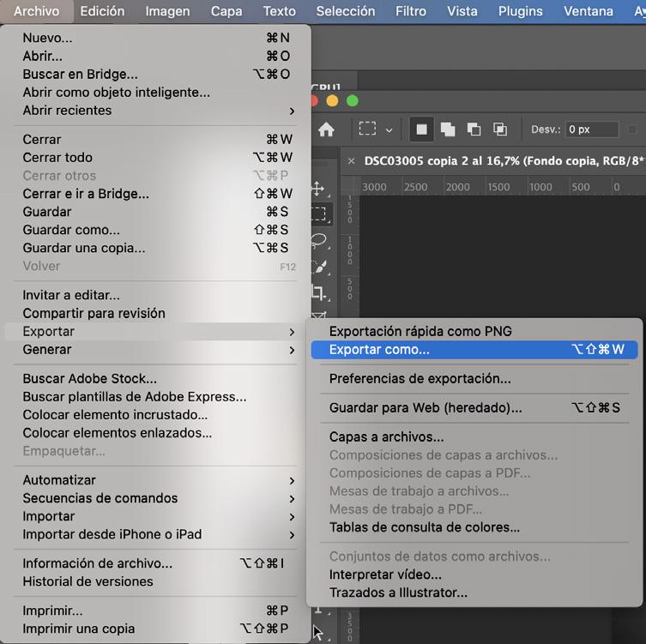Open the Plugins menu
Image resolution: width=646 pixels, height=644 pixels.
pos(521,11)
